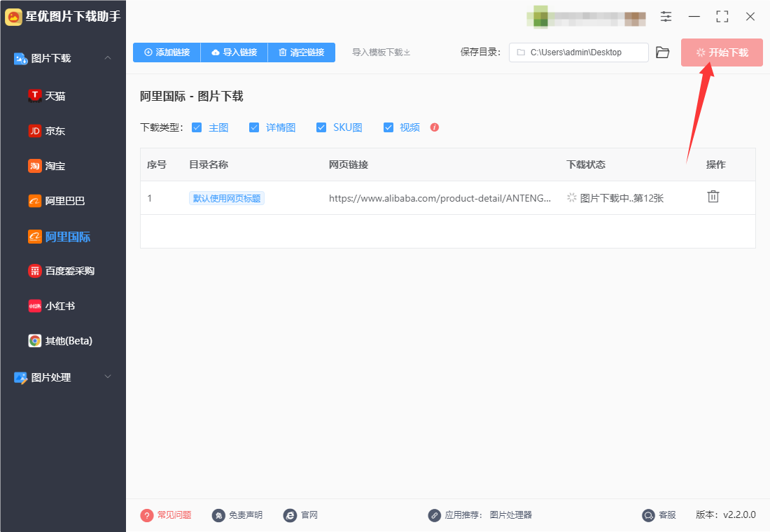Click the 图片处理 group icon

point(20,378)
